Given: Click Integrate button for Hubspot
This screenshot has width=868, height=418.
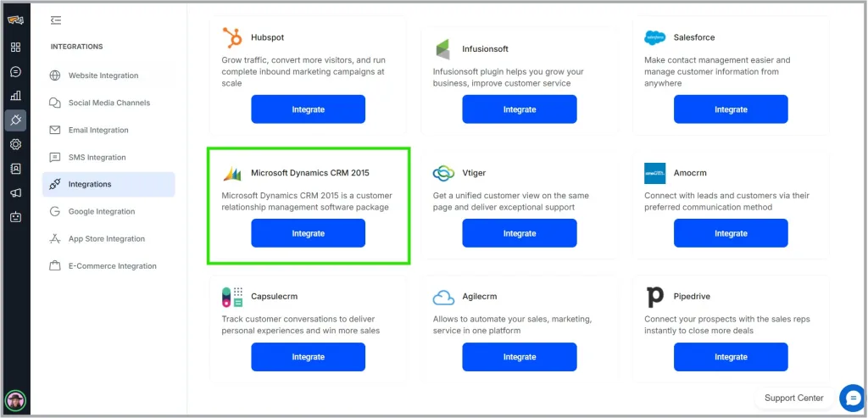Looking at the screenshot, I should [x=308, y=109].
